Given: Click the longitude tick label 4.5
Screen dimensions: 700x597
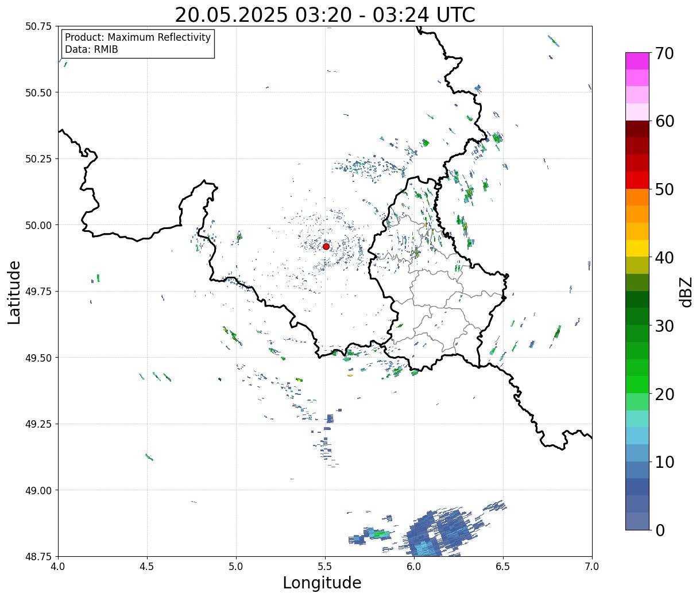Looking at the screenshot, I should [147, 567].
